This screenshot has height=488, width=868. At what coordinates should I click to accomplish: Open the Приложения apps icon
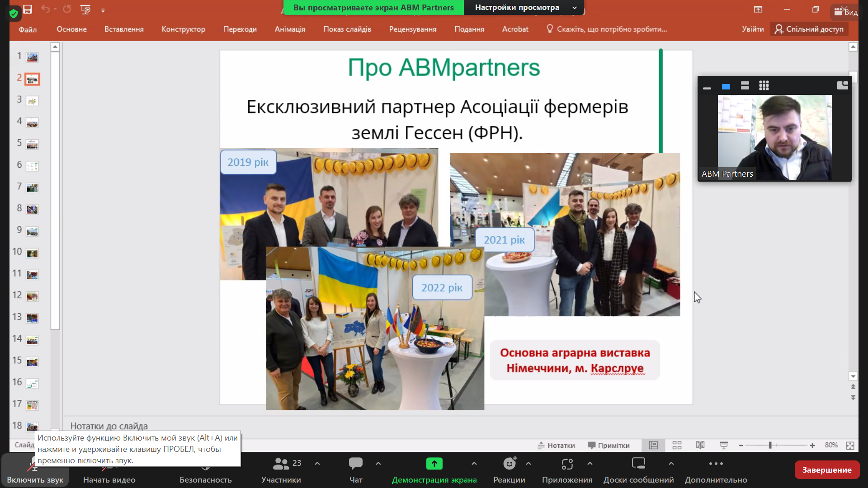(567, 464)
